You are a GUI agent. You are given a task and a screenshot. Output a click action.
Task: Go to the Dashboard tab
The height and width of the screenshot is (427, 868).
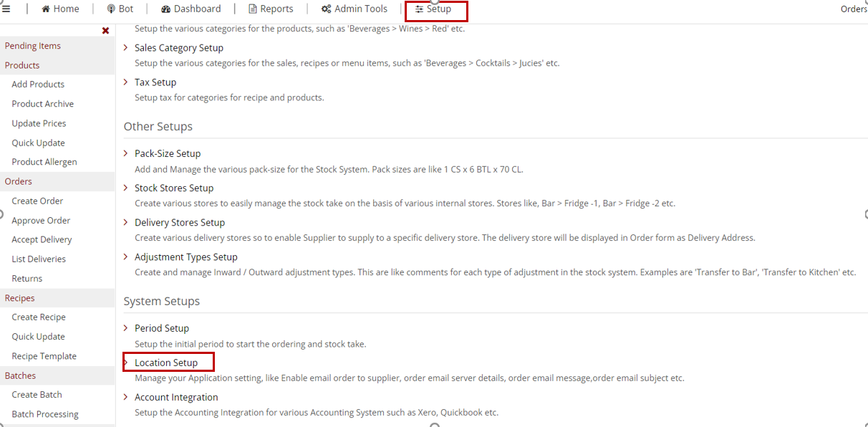191,9
